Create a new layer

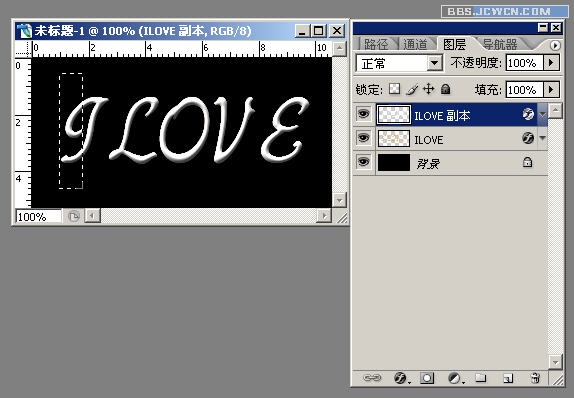pos(508,378)
